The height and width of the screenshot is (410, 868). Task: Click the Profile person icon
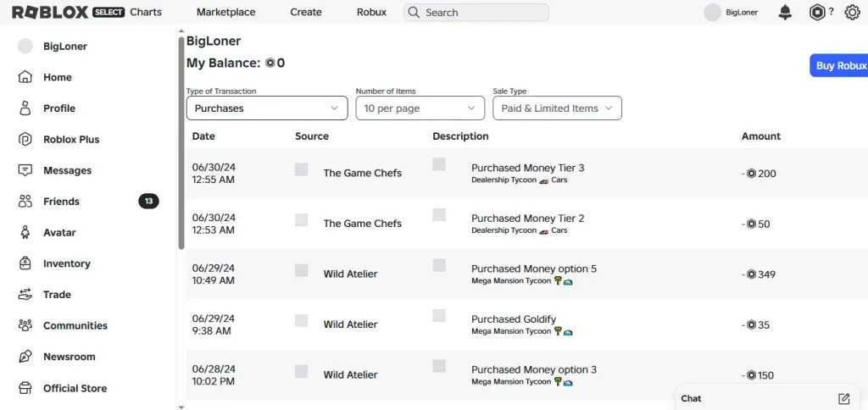[x=25, y=108]
